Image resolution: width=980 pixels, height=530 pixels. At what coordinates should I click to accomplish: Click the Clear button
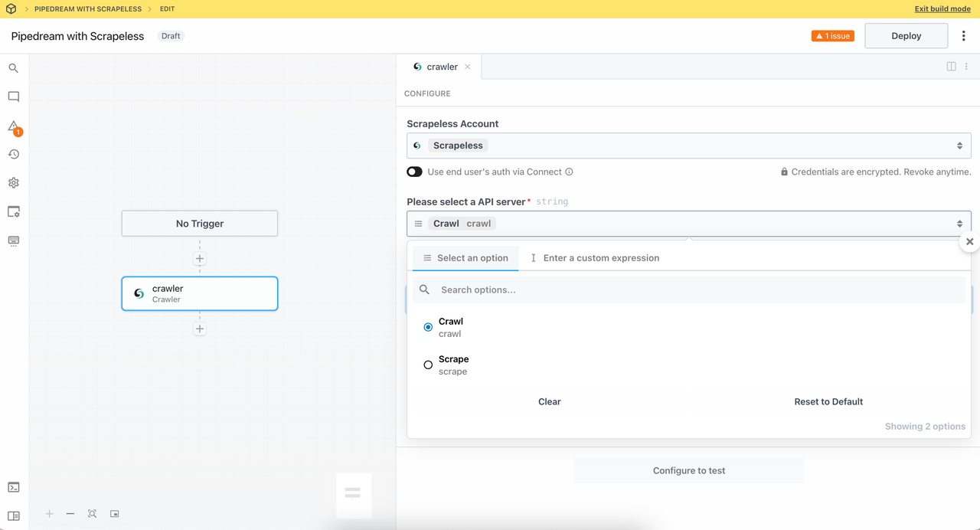(x=550, y=401)
